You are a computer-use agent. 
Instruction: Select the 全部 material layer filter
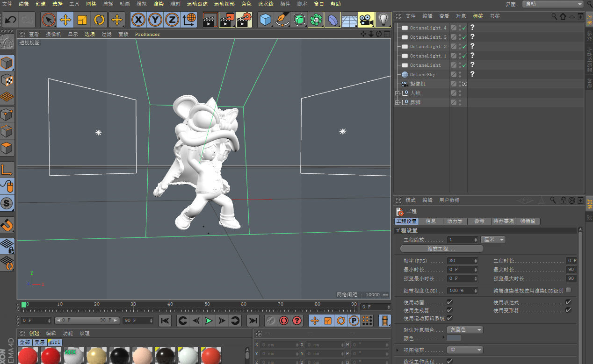pyautogui.click(x=24, y=342)
